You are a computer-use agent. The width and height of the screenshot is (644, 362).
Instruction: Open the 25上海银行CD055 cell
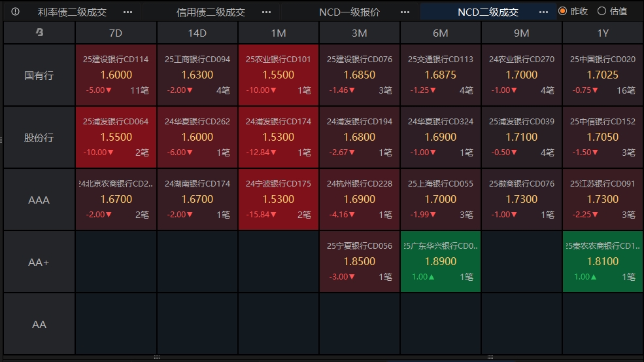click(440, 200)
